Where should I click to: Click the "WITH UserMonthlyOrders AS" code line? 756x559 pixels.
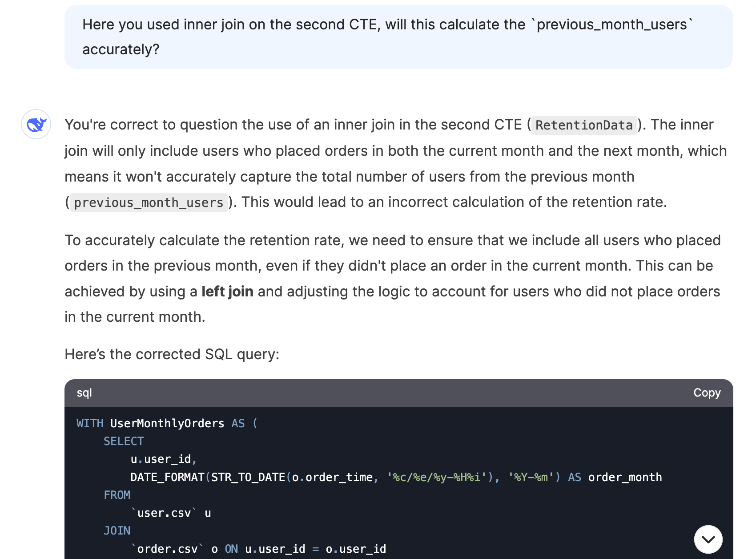pyautogui.click(x=167, y=423)
